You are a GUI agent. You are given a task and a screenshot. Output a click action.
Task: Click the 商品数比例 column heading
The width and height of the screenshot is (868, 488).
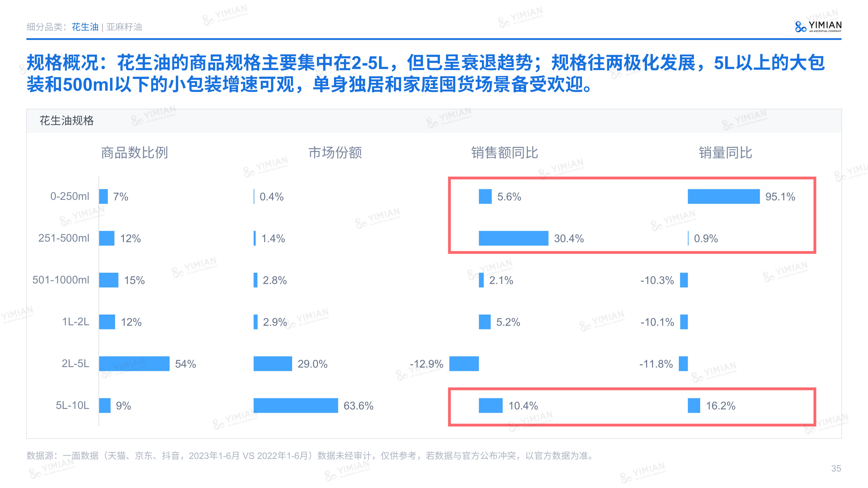(134, 153)
